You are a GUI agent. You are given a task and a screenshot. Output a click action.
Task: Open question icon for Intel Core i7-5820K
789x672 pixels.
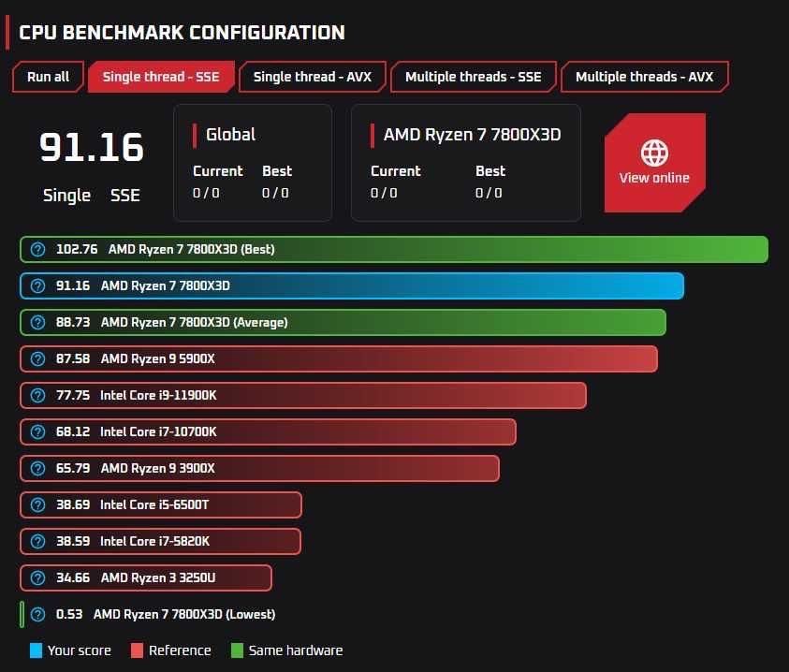(x=37, y=541)
